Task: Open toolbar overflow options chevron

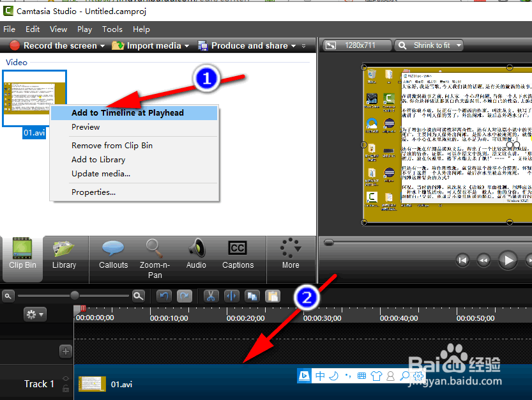Action: [303, 46]
